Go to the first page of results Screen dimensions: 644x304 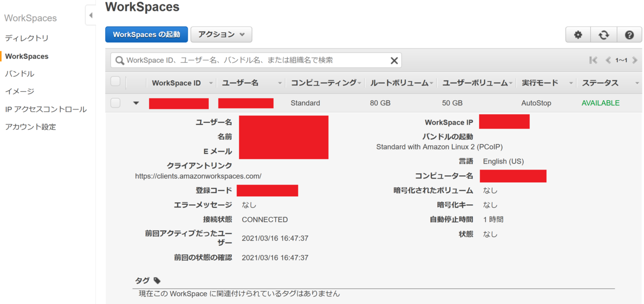click(x=594, y=61)
